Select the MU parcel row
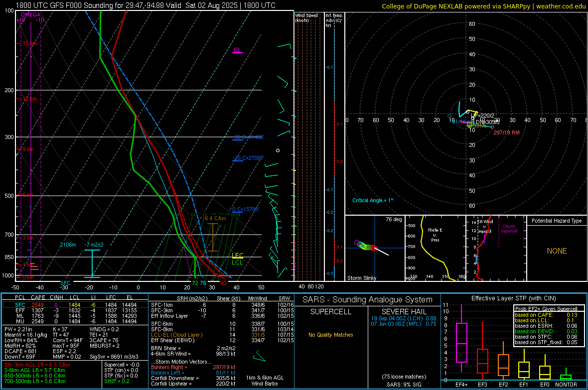Viewport: 588px width, 390px height. (75, 321)
